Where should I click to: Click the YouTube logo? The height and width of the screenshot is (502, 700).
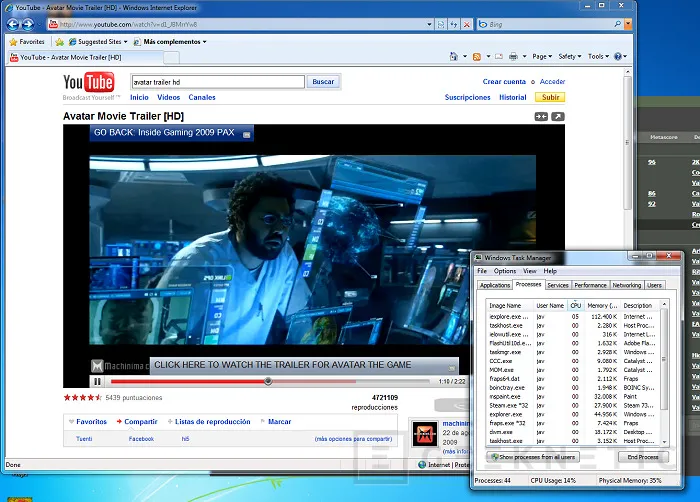88,83
